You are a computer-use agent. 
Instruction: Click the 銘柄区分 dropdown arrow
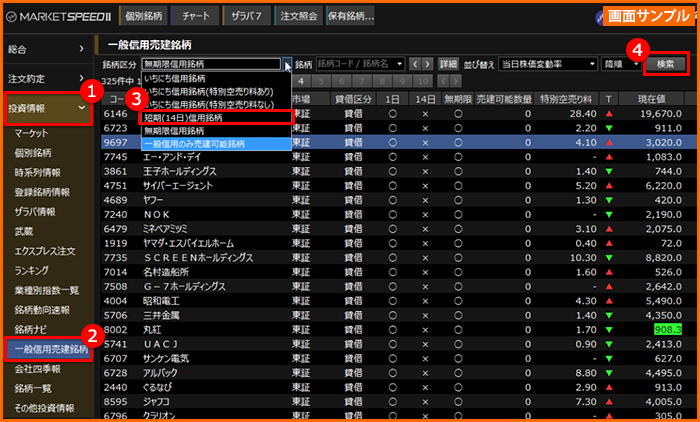point(287,64)
